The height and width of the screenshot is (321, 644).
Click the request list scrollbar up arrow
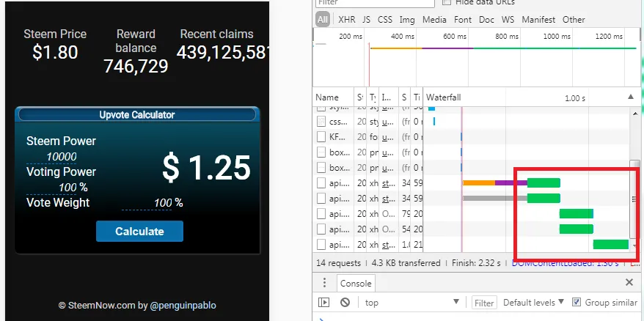click(635, 114)
